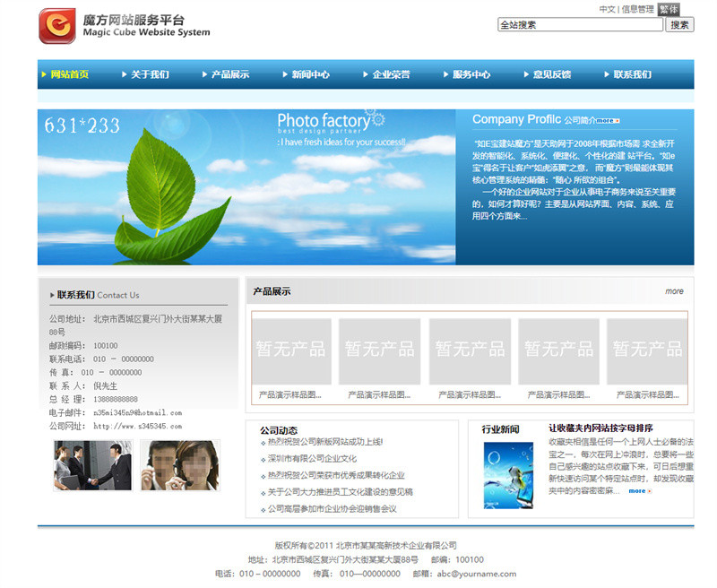Click the 版权所有 copyright line in footer

(366, 546)
